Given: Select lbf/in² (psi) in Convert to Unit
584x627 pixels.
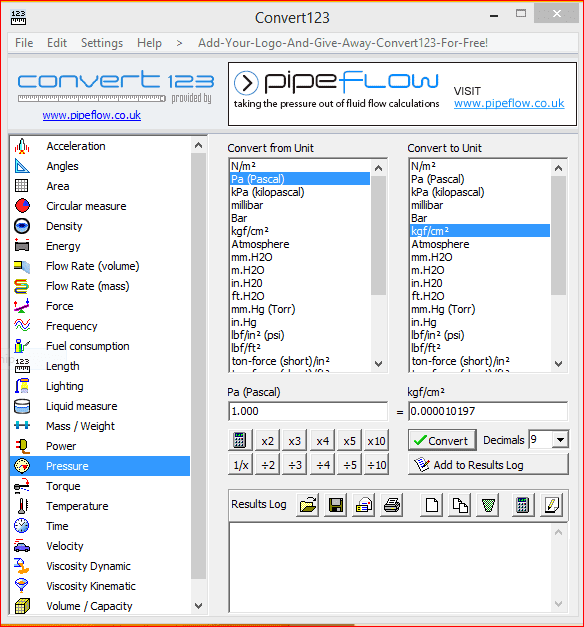Looking at the screenshot, I should (480, 335).
